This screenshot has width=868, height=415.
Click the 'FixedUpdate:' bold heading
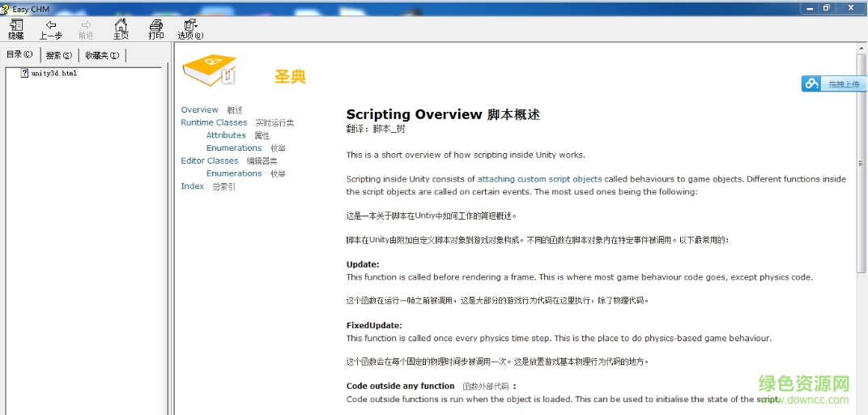click(374, 325)
